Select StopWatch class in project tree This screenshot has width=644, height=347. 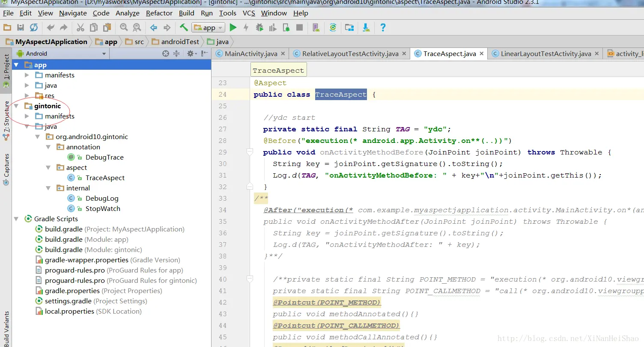103,208
